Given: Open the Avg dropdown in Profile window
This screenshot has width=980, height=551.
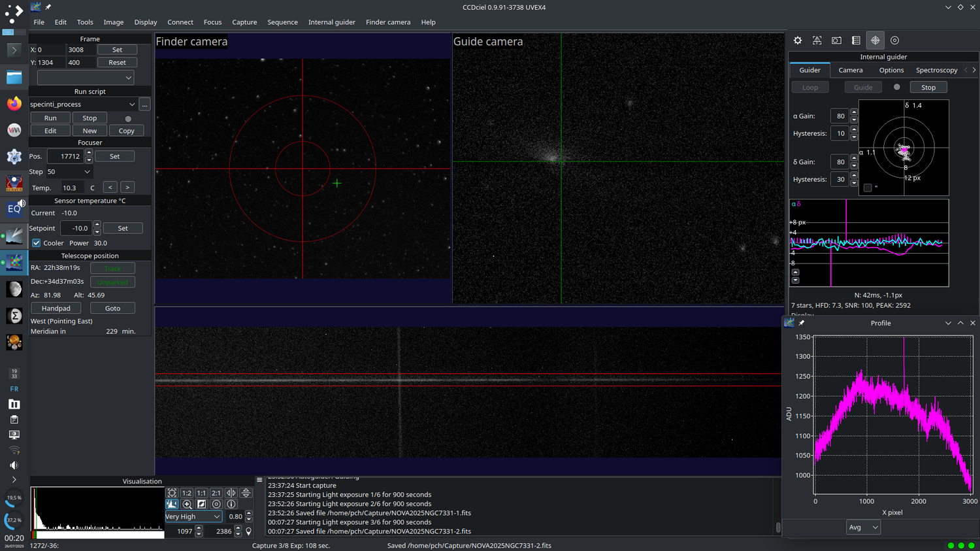Looking at the screenshot, I should pyautogui.click(x=863, y=527).
